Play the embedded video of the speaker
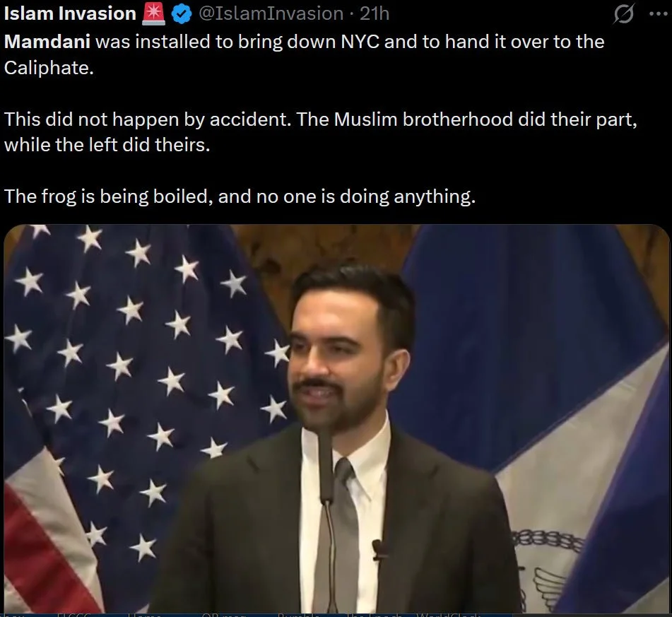Image resolution: width=672 pixels, height=617 pixels. pos(336,419)
